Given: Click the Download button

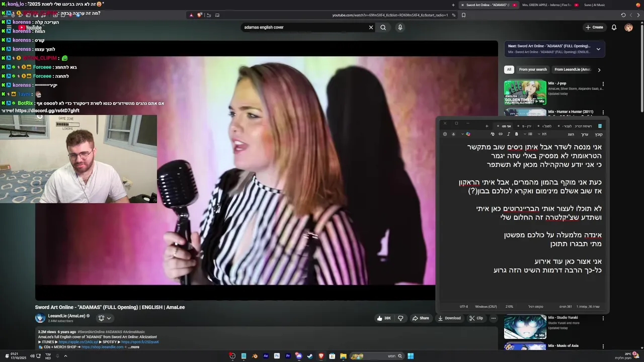Looking at the screenshot, I should (449, 318).
